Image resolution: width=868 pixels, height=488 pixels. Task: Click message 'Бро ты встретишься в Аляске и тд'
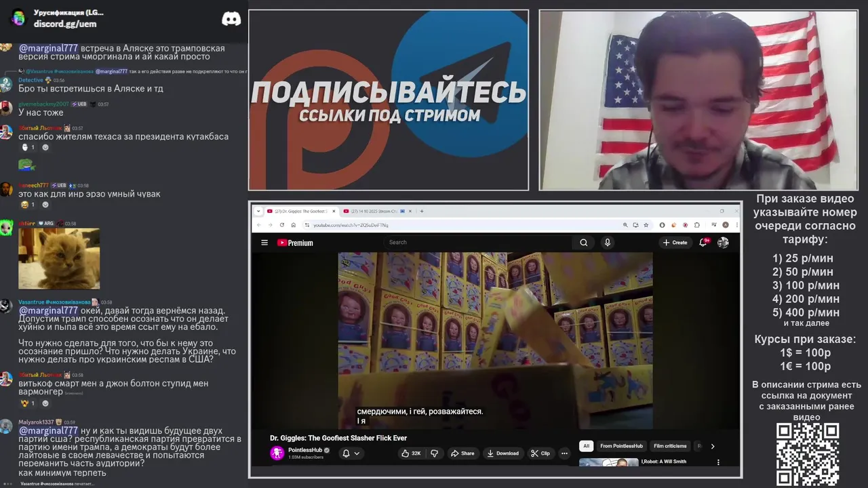point(91,89)
